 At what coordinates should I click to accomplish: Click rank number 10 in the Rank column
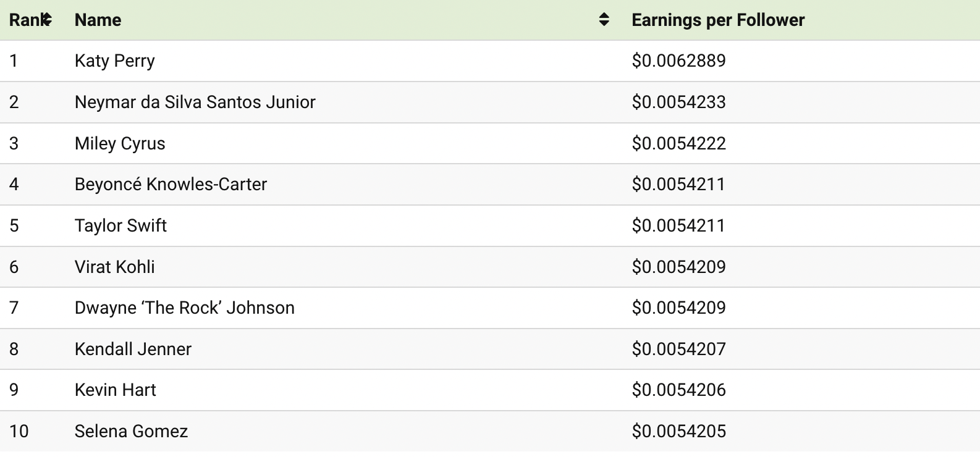(x=19, y=431)
